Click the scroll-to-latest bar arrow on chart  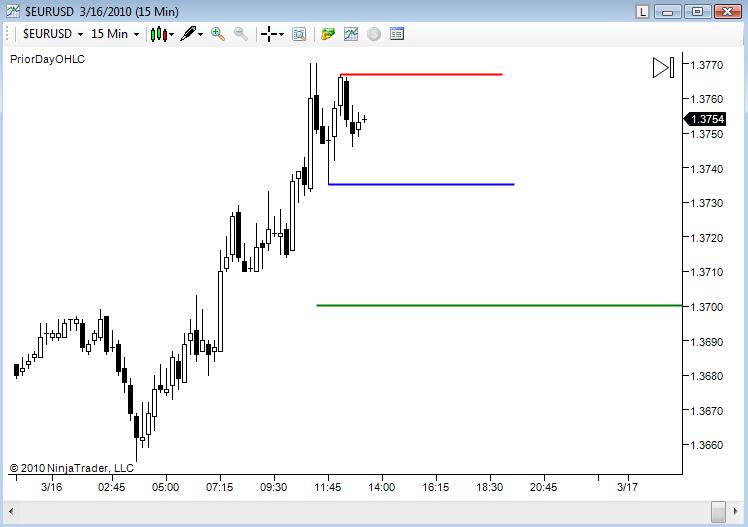pos(664,67)
